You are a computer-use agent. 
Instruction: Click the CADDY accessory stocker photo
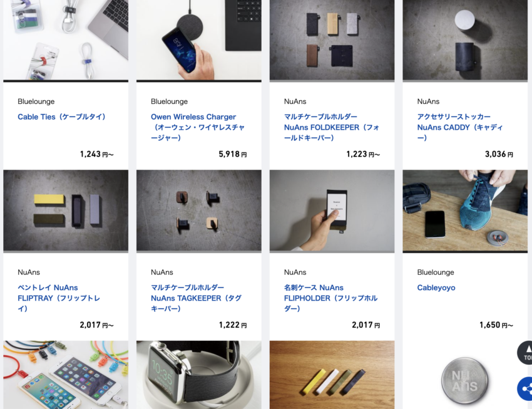coord(465,40)
